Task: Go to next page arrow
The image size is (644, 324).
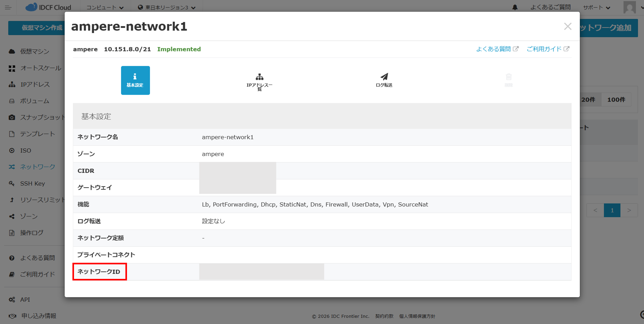Action: [x=629, y=210]
